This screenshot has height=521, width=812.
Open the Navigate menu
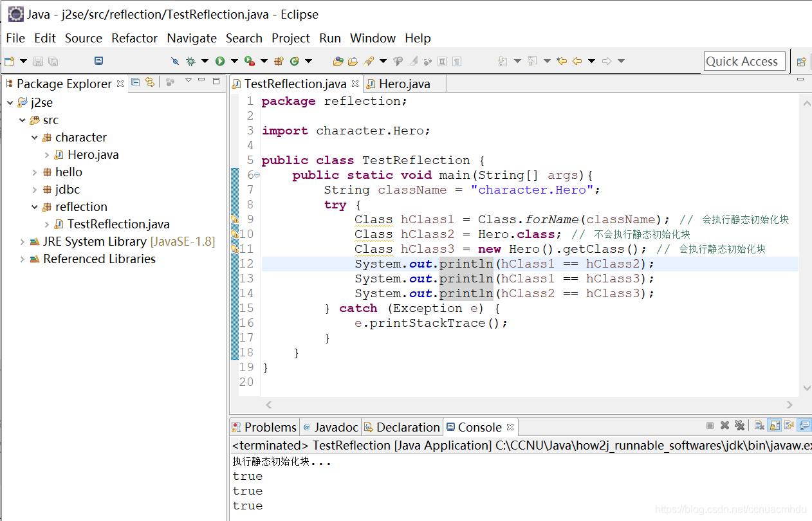pyautogui.click(x=192, y=38)
